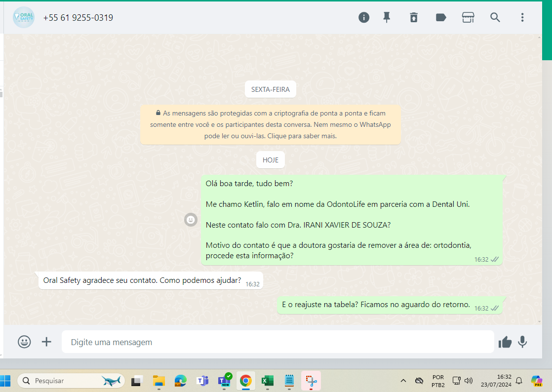552x392 pixels.
Task: Click the SEXTA-FEIRA date chip
Action: pyautogui.click(x=271, y=89)
